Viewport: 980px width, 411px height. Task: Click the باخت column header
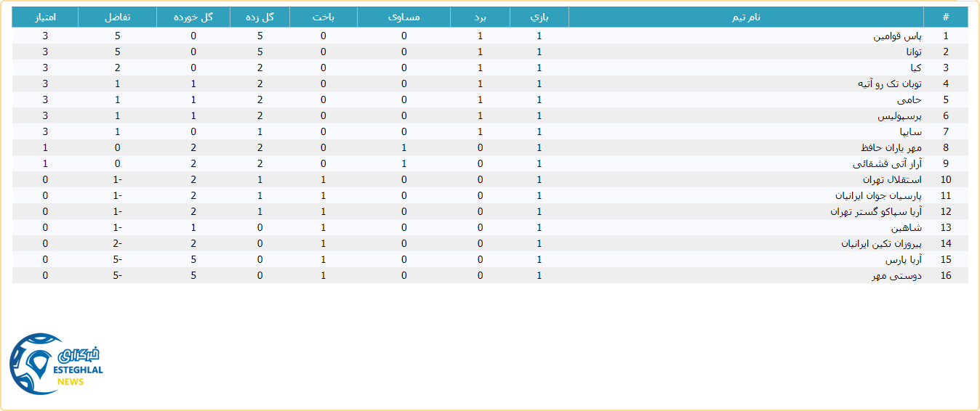point(323,17)
